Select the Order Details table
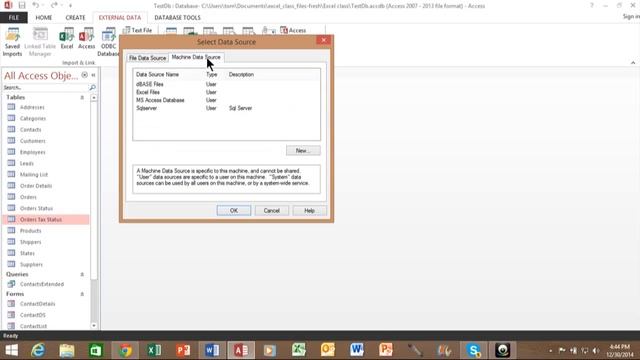Viewport: 640px width, 360px height. click(x=36, y=186)
